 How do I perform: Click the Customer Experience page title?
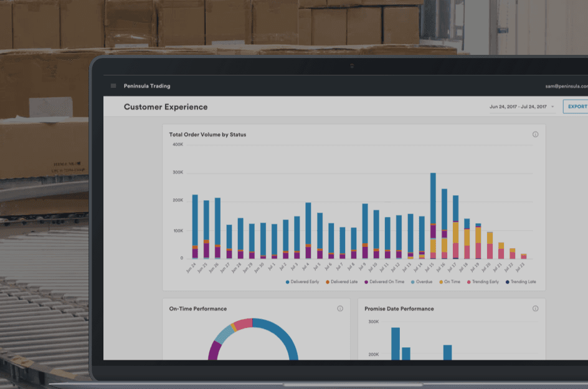(x=166, y=107)
